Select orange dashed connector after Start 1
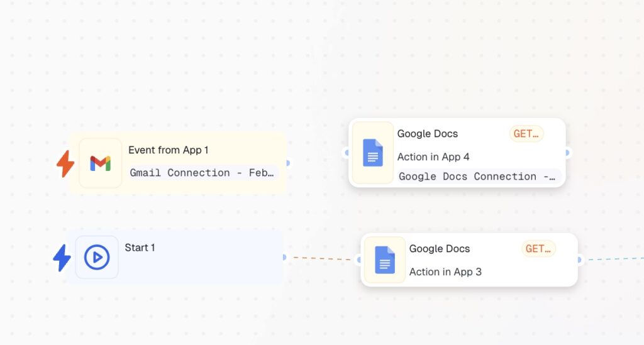Viewport: 644px width, 345px height. 321,258
